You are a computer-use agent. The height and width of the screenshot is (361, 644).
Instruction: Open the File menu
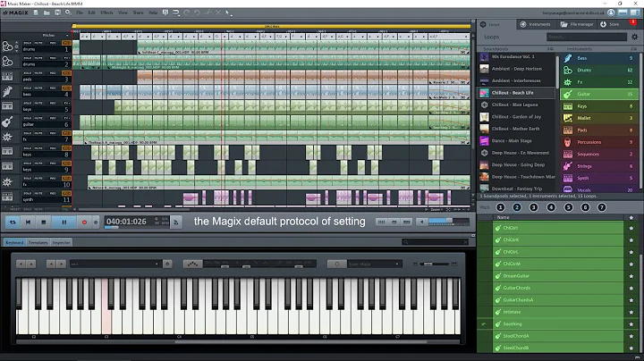pyautogui.click(x=80, y=13)
